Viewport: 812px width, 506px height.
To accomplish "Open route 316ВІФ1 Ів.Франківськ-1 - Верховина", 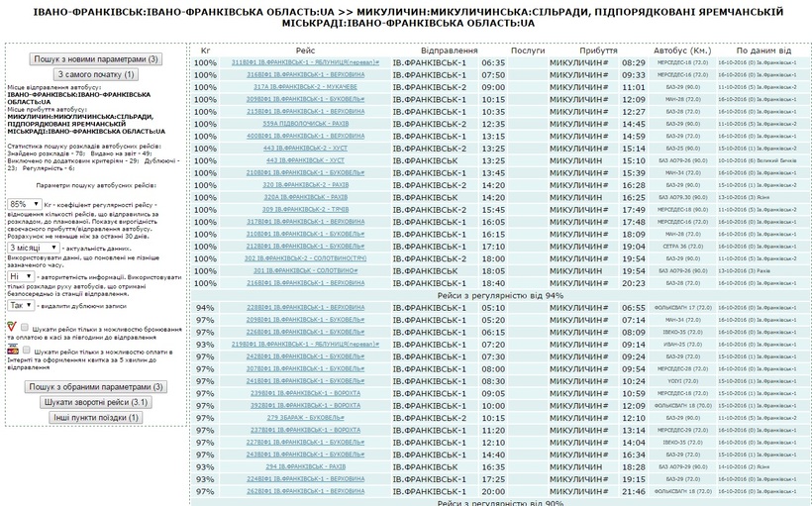I will (x=305, y=74).
